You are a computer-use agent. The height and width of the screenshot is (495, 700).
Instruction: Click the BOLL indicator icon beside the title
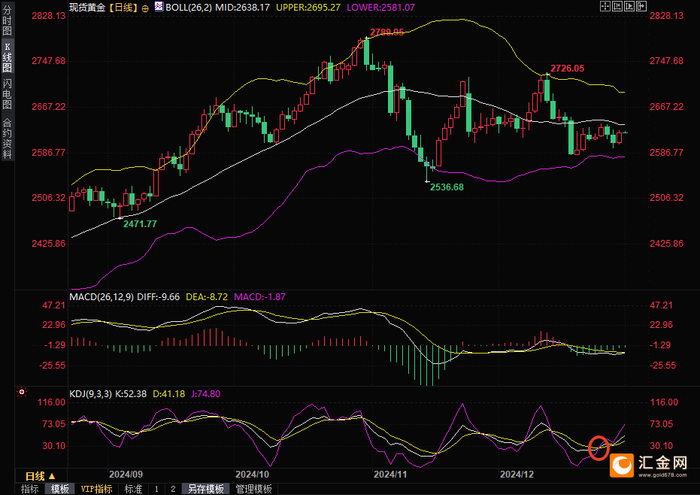[159, 6]
